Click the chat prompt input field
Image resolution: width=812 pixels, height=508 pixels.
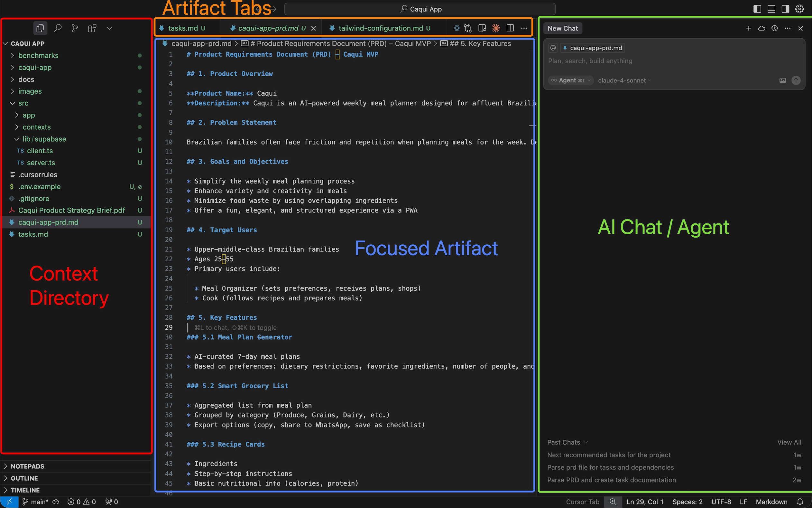pos(674,61)
